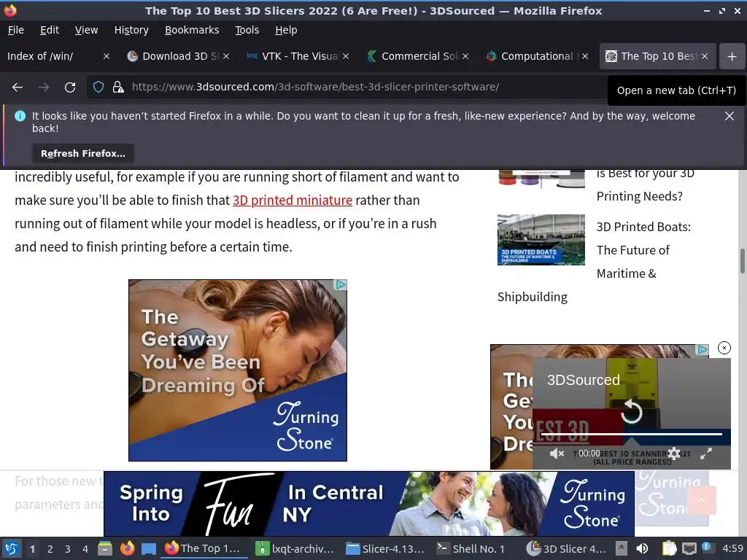
Task: Open network status tray icon
Action: pos(689,549)
